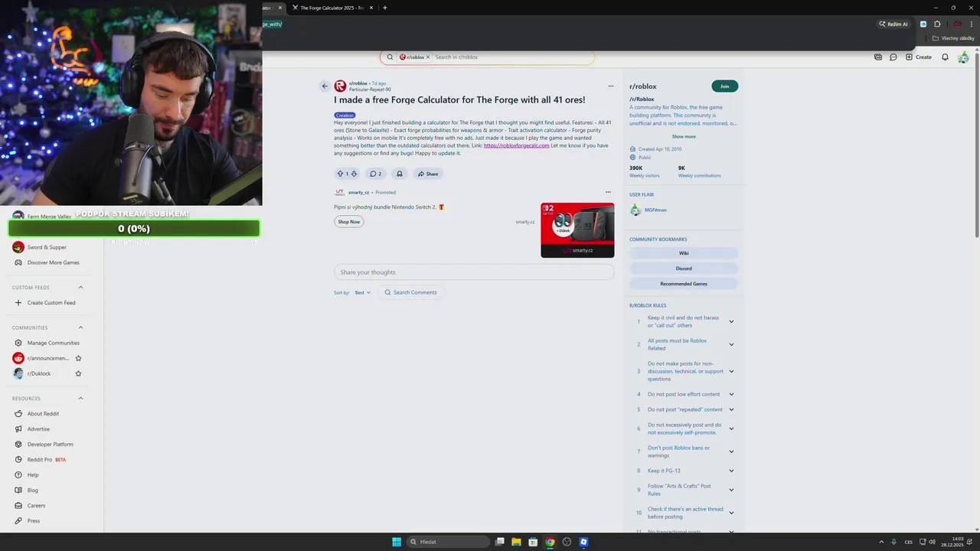Favorite the r/Duklock community star
The height and width of the screenshot is (551, 980).
pyautogui.click(x=78, y=373)
